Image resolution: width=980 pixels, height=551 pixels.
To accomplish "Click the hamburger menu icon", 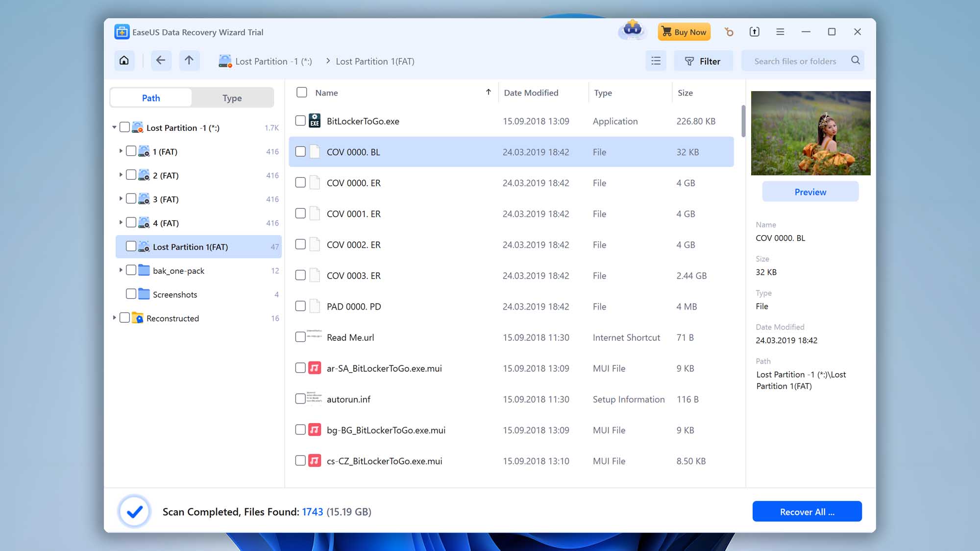I will coord(780,32).
